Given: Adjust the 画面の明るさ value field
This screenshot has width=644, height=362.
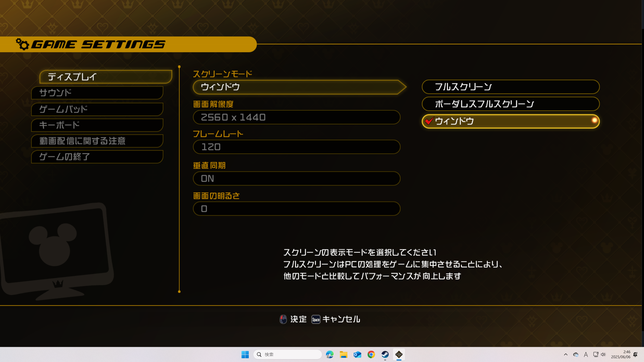Looking at the screenshot, I should 297,209.
